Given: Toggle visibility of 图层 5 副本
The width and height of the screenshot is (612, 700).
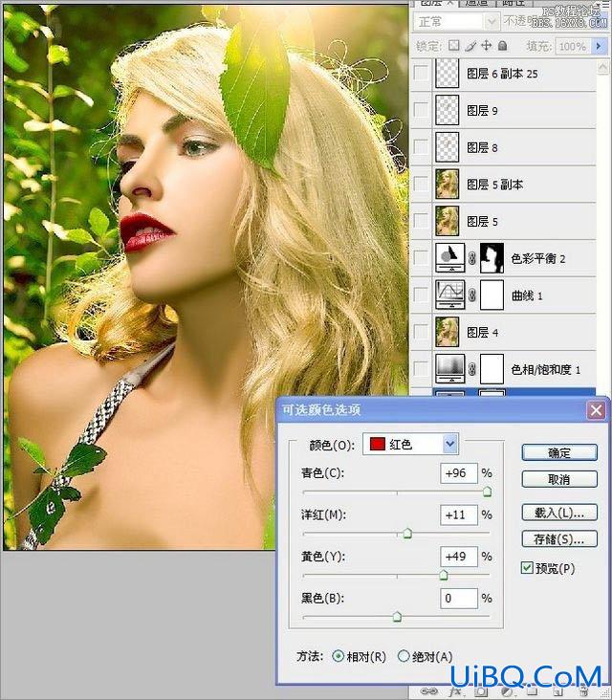Looking at the screenshot, I should tap(421, 184).
